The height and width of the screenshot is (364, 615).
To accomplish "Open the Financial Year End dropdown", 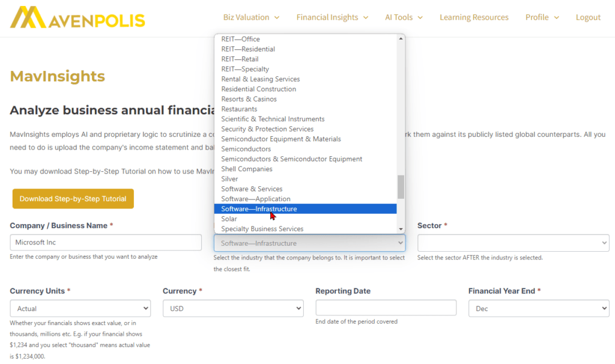I will [538, 308].
